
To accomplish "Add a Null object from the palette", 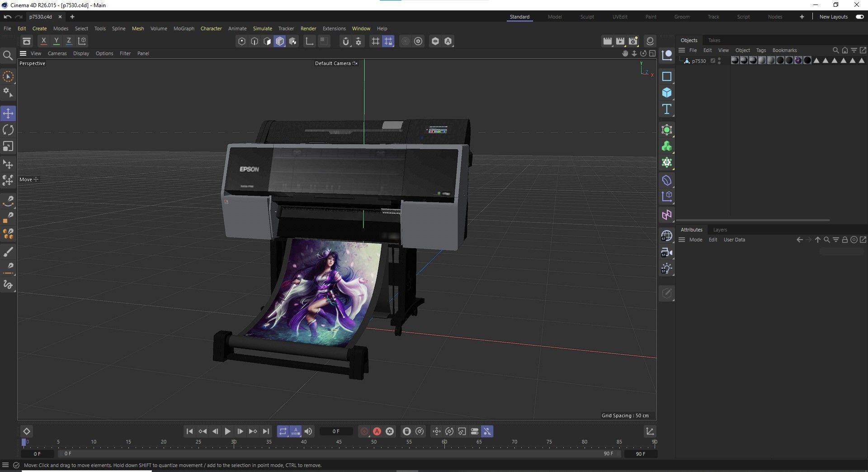I will coord(667,56).
